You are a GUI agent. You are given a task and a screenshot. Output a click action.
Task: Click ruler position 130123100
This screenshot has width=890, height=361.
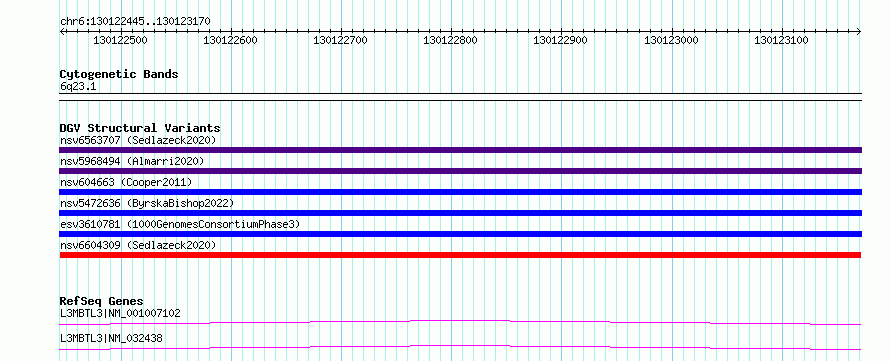782,40
